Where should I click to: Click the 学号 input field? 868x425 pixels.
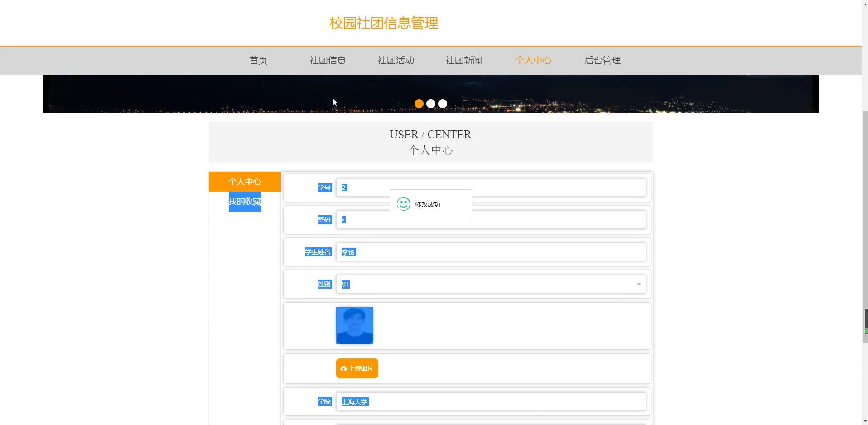[491, 188]
